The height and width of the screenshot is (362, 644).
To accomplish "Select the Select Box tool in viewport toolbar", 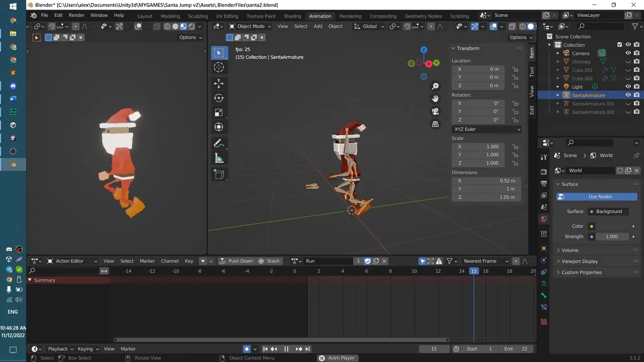I will pyautogui.click(x=219, y=52).
